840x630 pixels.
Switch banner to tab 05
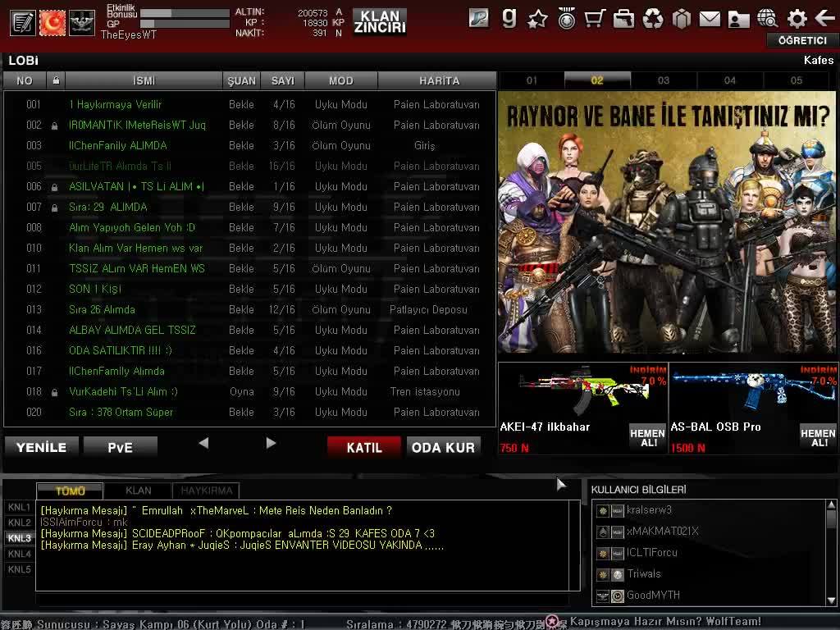pyautogui.click(x=797, y=80)
